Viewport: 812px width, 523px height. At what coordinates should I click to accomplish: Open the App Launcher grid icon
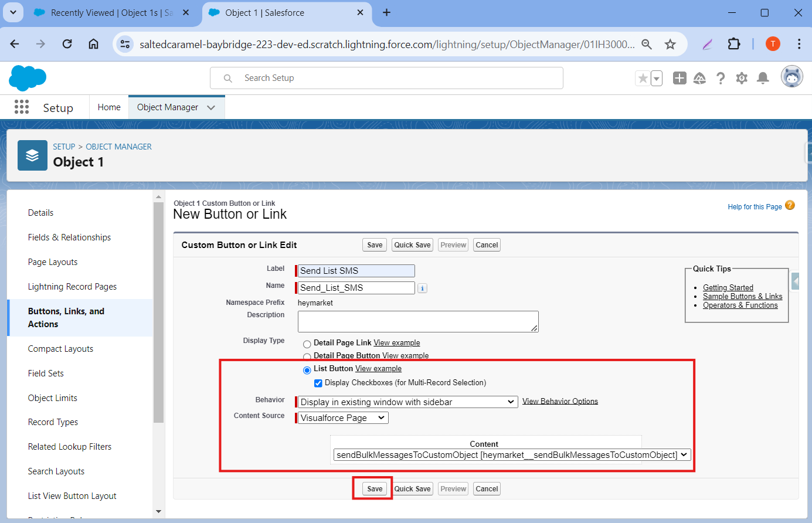point(22,107)
